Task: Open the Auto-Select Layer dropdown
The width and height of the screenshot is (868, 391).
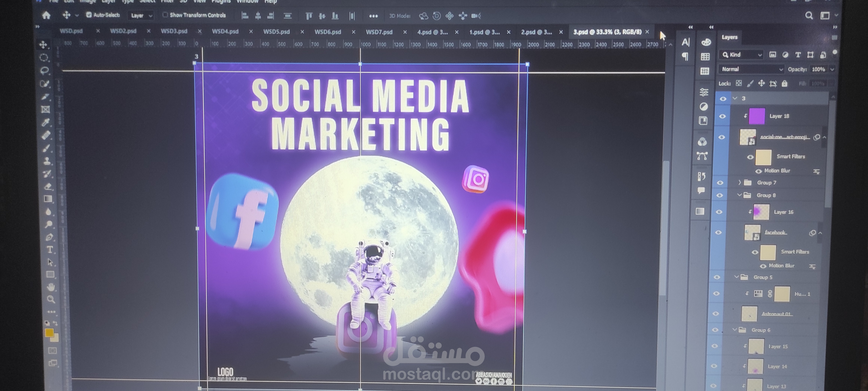Action: coord(141,16)
